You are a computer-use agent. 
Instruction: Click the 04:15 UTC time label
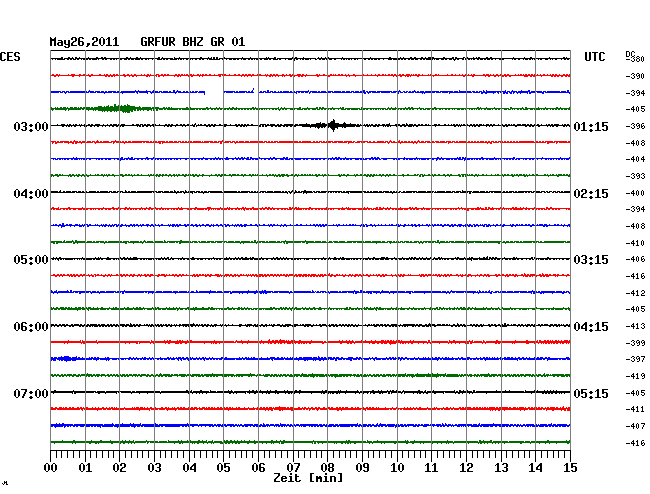(x=591, y=327)
